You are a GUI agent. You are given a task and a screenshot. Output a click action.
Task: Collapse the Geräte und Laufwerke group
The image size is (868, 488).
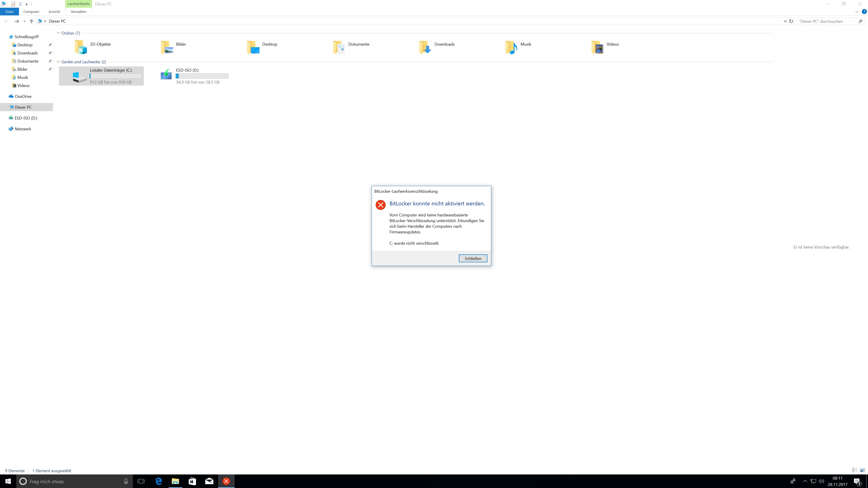point(58,62)
